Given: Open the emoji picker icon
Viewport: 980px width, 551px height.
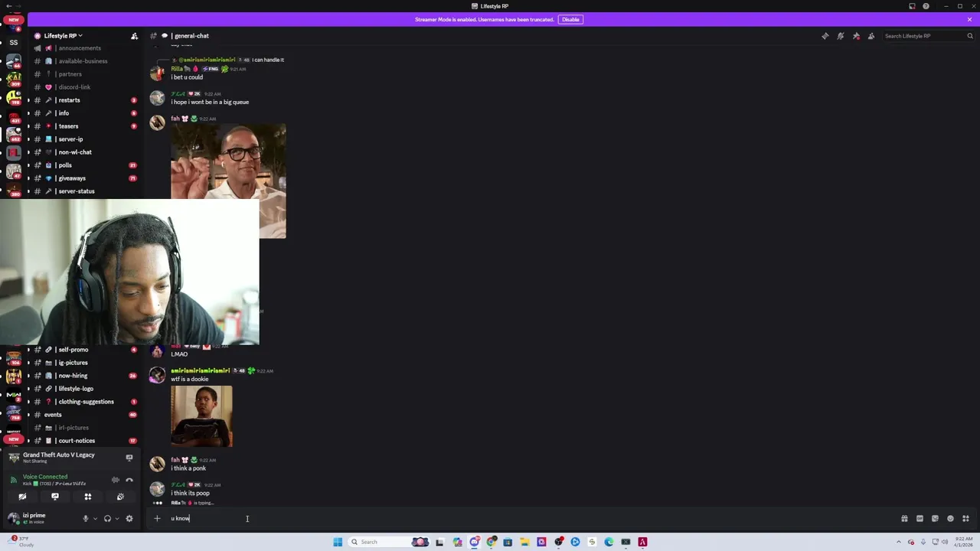Looking at the screenshot, I should pyautogui.click(x=950, y=518).
